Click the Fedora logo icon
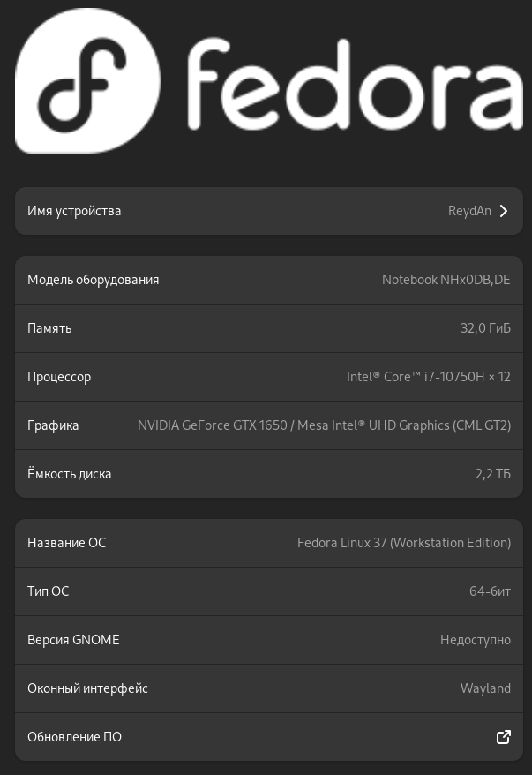 tap(87, 81)
